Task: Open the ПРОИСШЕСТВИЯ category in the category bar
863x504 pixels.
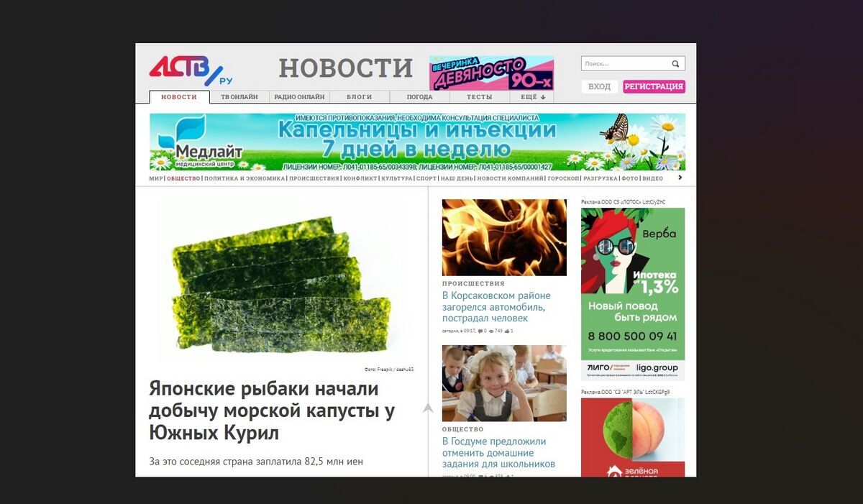Action: (x=314, y=178)
